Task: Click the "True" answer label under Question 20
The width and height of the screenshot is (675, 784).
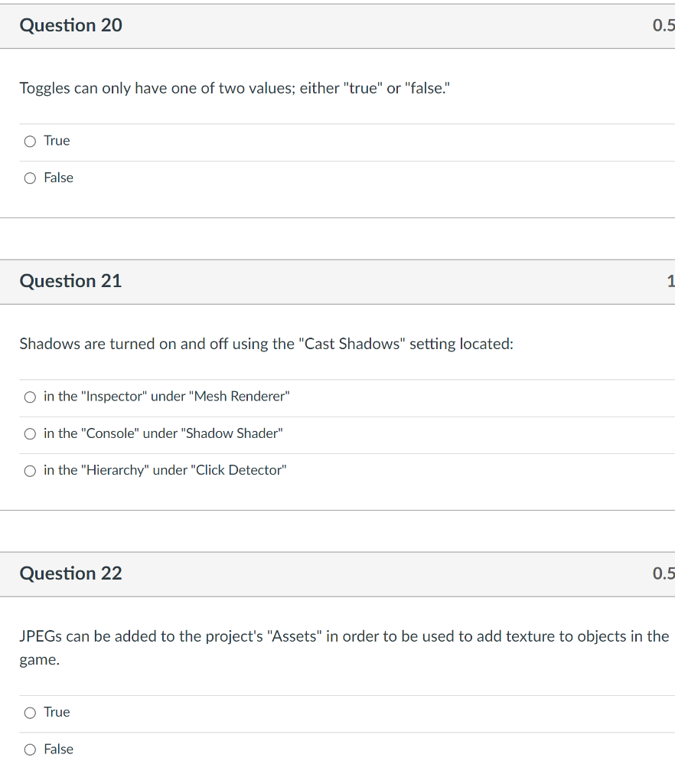Action: pos(57,140)
